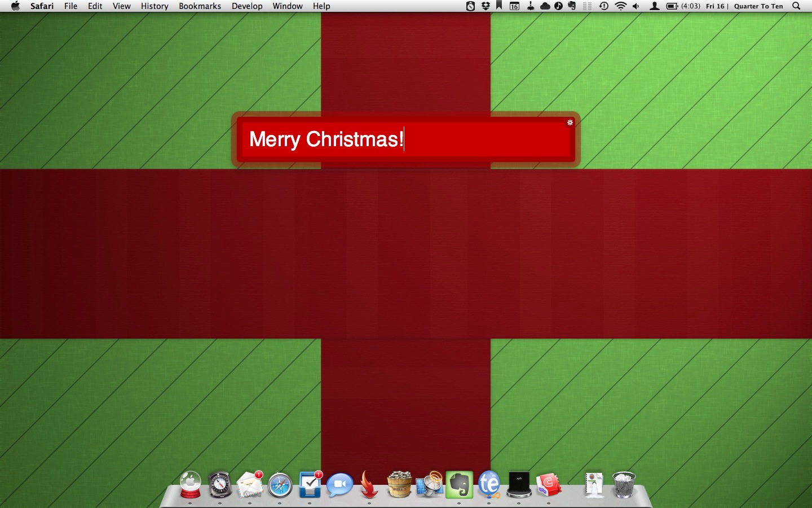Open the checkmark task app in dock
This screenshot has width=812, height=508.
[310, 485]
